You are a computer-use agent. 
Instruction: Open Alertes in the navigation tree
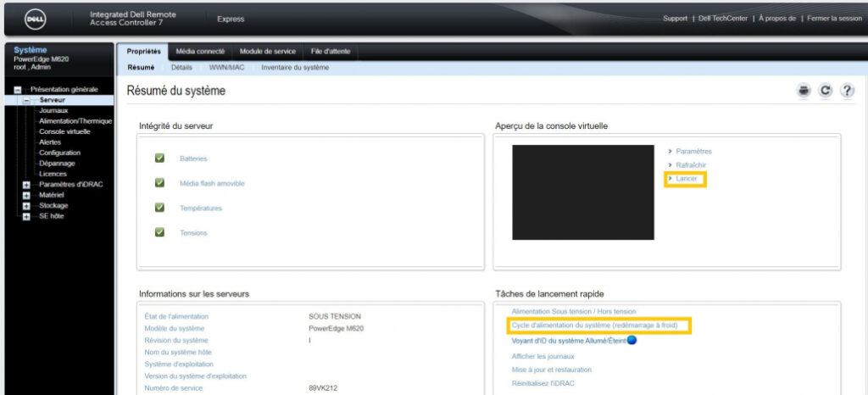[x=50, y=142]
